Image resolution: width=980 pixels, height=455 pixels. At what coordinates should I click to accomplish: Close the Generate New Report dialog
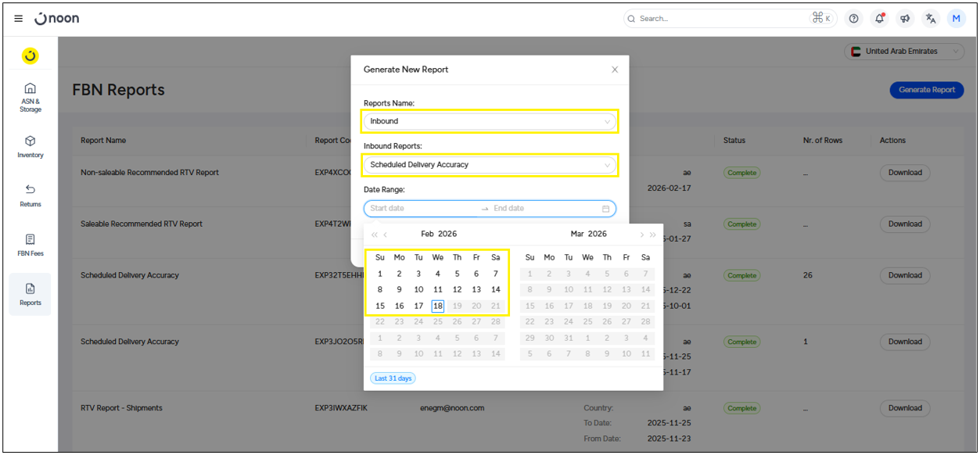click(x=615, y=70)
